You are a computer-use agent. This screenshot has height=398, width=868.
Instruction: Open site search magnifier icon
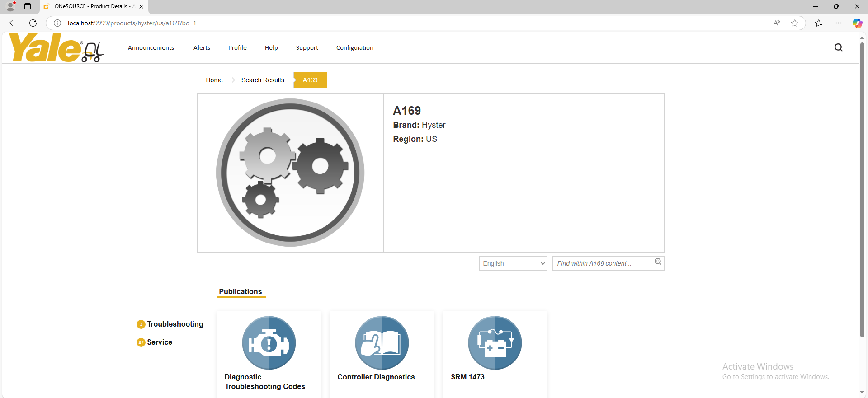point(839,47)
